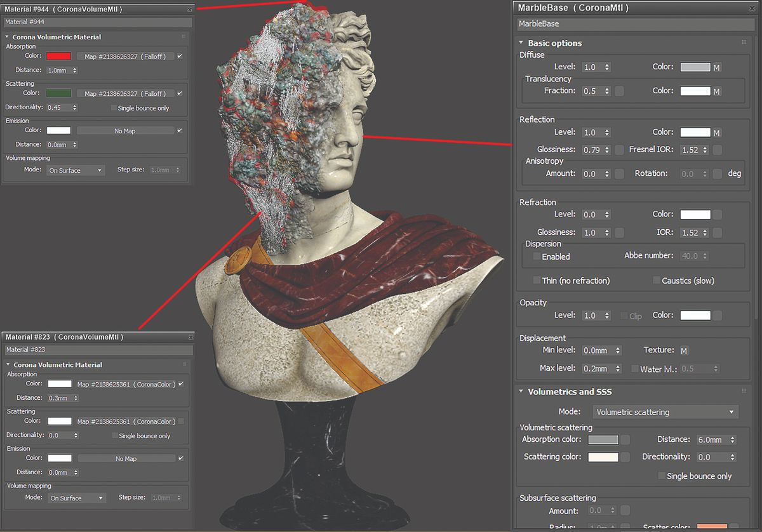Click the M map icon beside Reflection Color
762x532 pixels.
[x=717, y=132]
